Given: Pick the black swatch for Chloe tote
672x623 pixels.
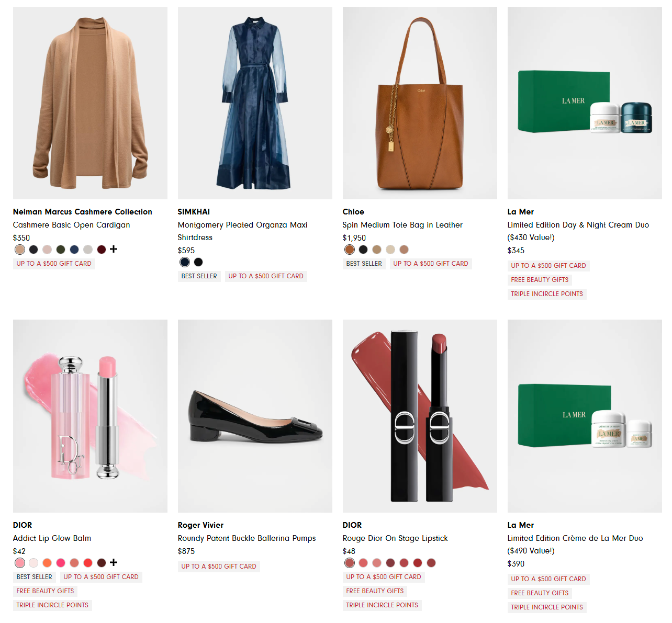Looking at the screenshot, I should (363, 250).
